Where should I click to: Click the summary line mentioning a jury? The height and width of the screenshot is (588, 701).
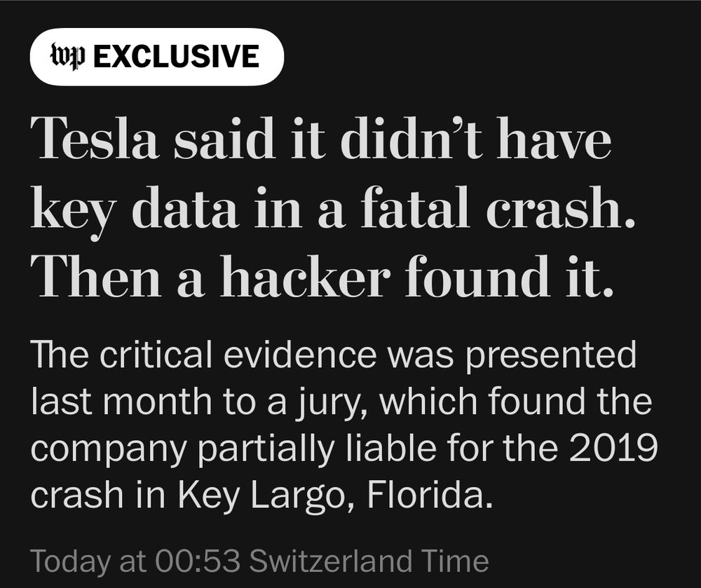point(341,402)
